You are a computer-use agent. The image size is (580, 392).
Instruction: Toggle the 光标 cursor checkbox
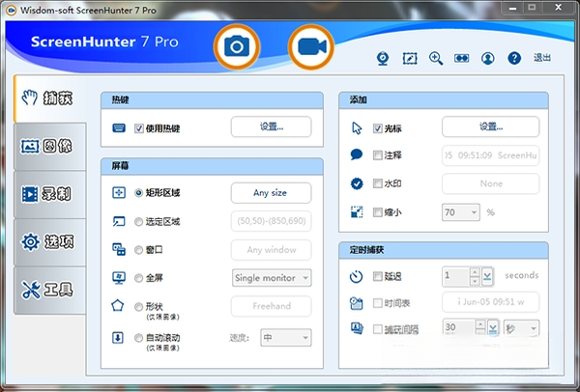[x=378, y=128]
